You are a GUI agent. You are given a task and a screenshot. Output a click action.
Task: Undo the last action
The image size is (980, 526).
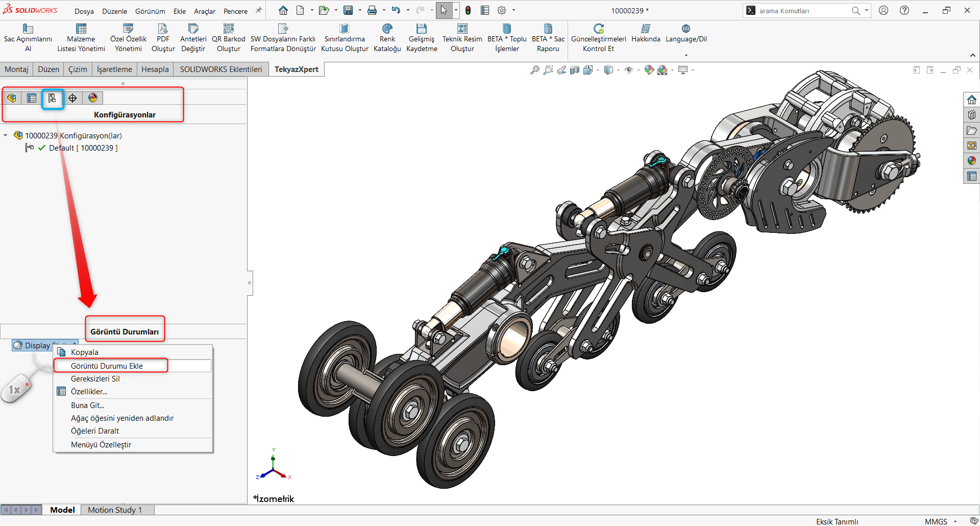point(396,10)
